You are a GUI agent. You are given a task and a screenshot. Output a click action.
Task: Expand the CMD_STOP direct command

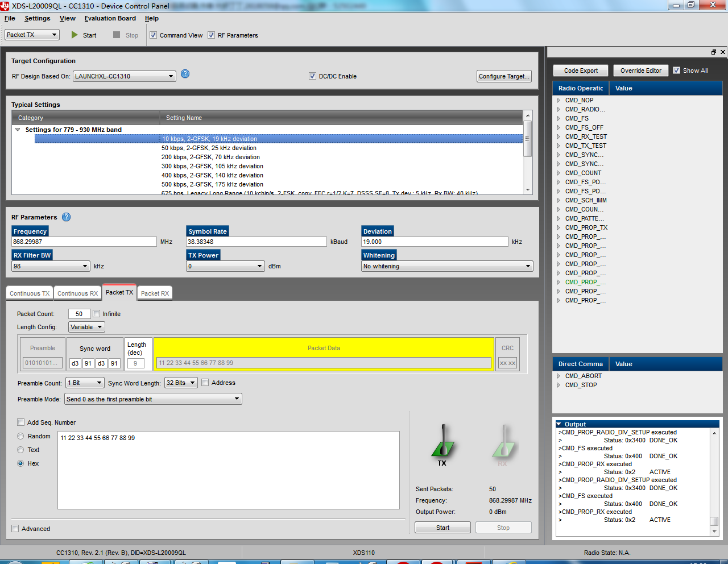coord(559,385)
